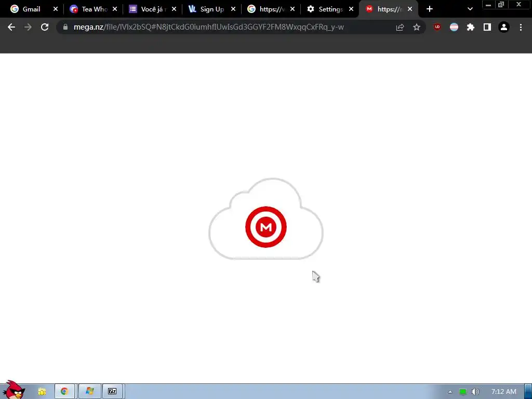Open the striped flag extension icon

(454, 27)
